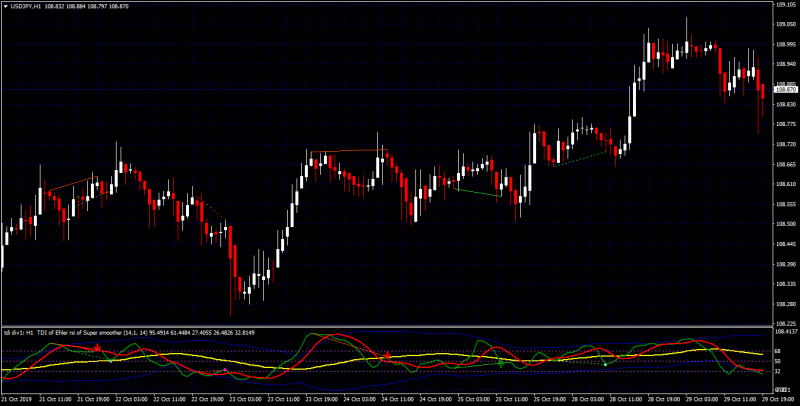Select the red star marker near 24 Oct 11:00
The height and width of the screenshot is (406, 800).
tap(388, 355)
